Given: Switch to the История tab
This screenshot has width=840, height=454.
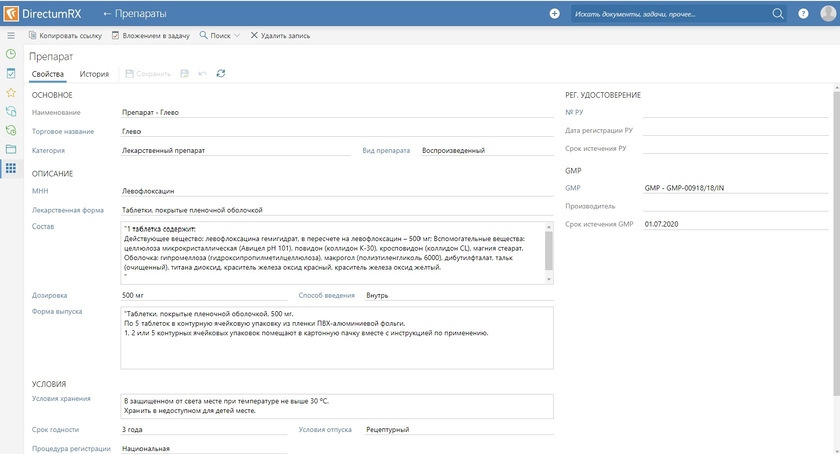Looking at the screenshot, I should point(94,74).
